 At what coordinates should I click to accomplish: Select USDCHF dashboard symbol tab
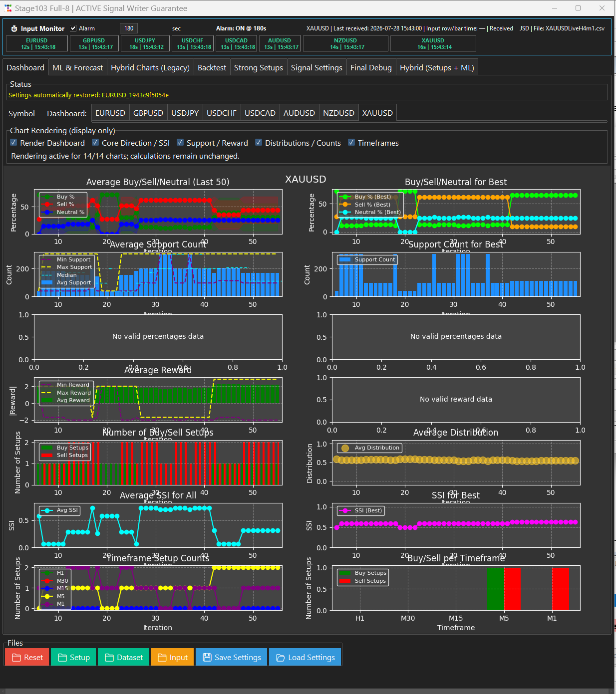[x=222, y=113]
